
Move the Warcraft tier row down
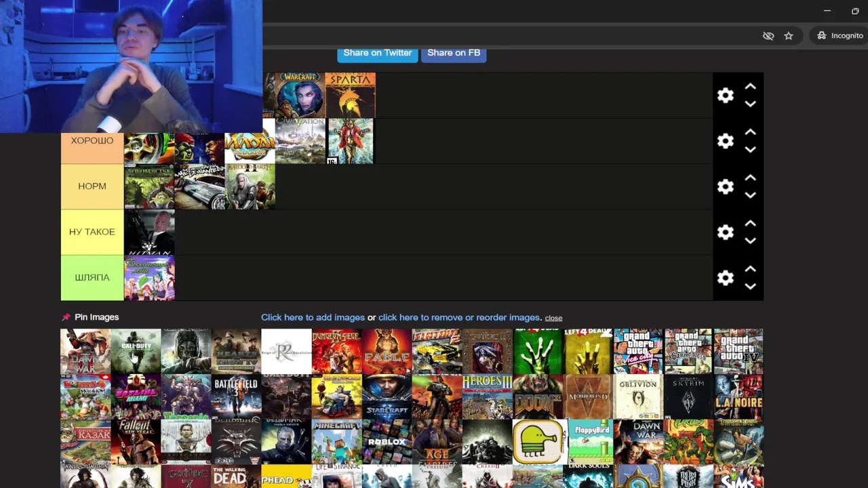pos(750,104)
